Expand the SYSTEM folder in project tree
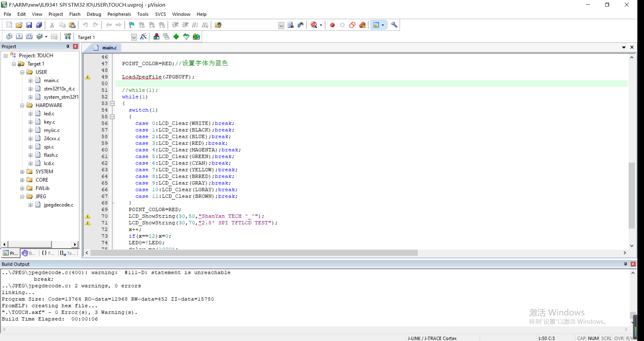This screenshot has height=341, width=644. coord(22,171)
